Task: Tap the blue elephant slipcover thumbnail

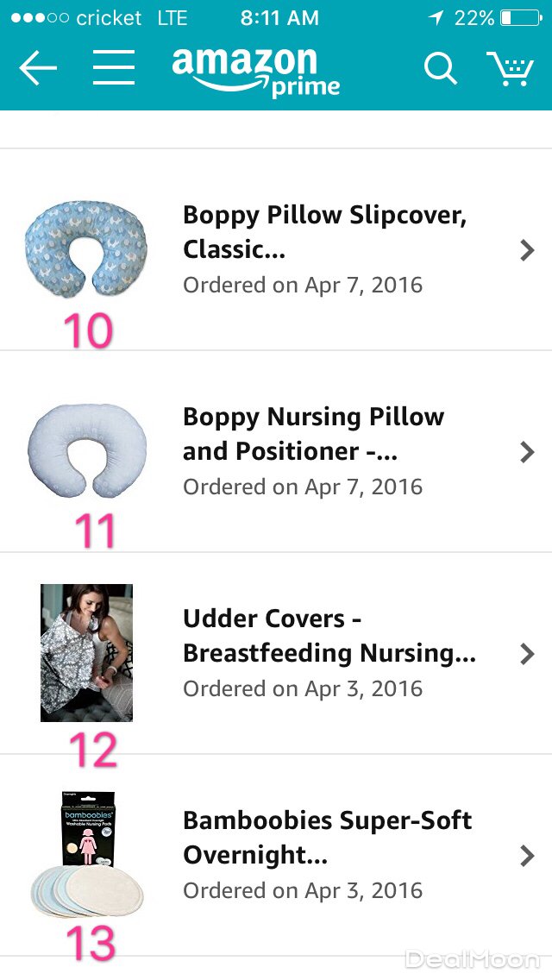Action: [x=86, y=249]
